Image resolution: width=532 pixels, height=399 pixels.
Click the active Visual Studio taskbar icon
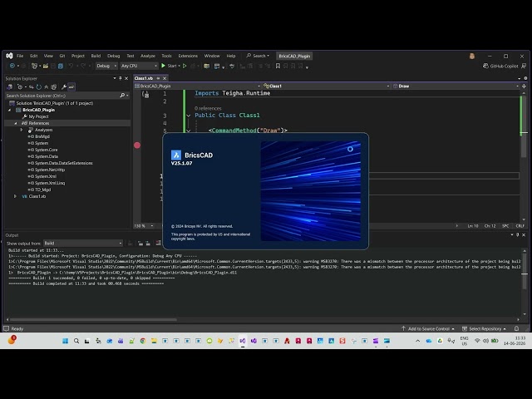coord(243,341)
